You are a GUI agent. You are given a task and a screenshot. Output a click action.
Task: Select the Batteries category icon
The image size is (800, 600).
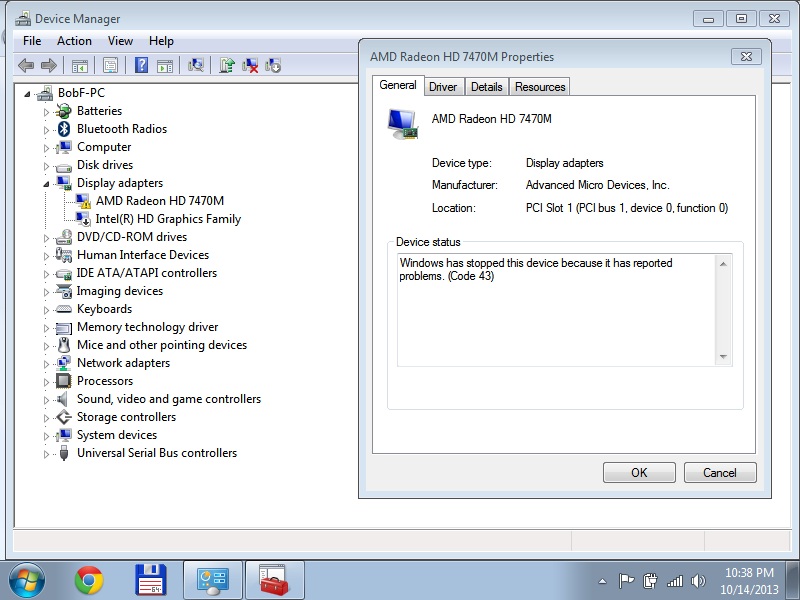click(63, 111)
